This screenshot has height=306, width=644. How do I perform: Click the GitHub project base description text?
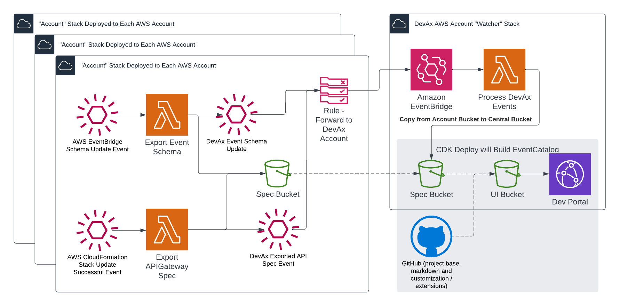(x=431, y=275)
